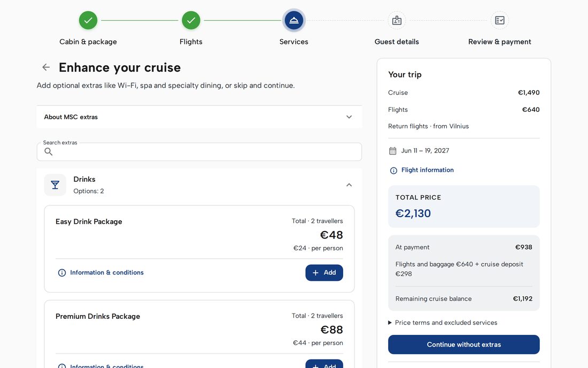This screenshot has width=588, height=368.
Task: Add the Premium Drinks Package
Action: click(324, 364)
